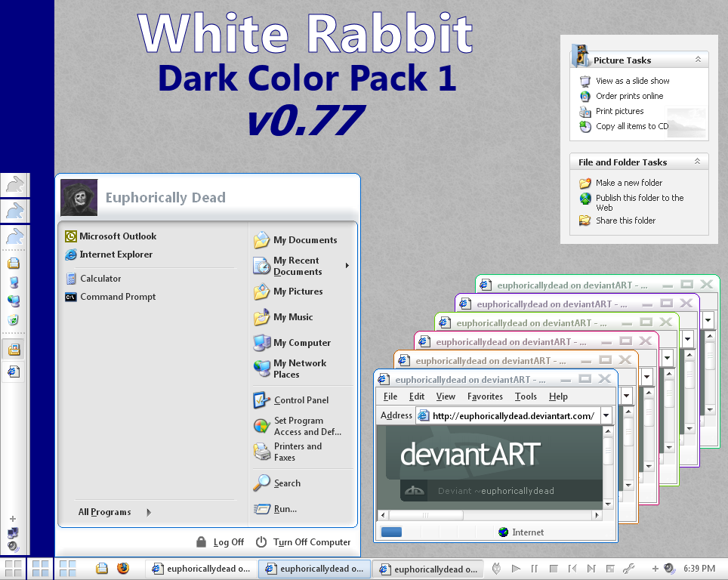This screenshot has height=580, width=728.
Task: Open Microsoft Outlook from Start menu
Action: click(x=111, y=236)
